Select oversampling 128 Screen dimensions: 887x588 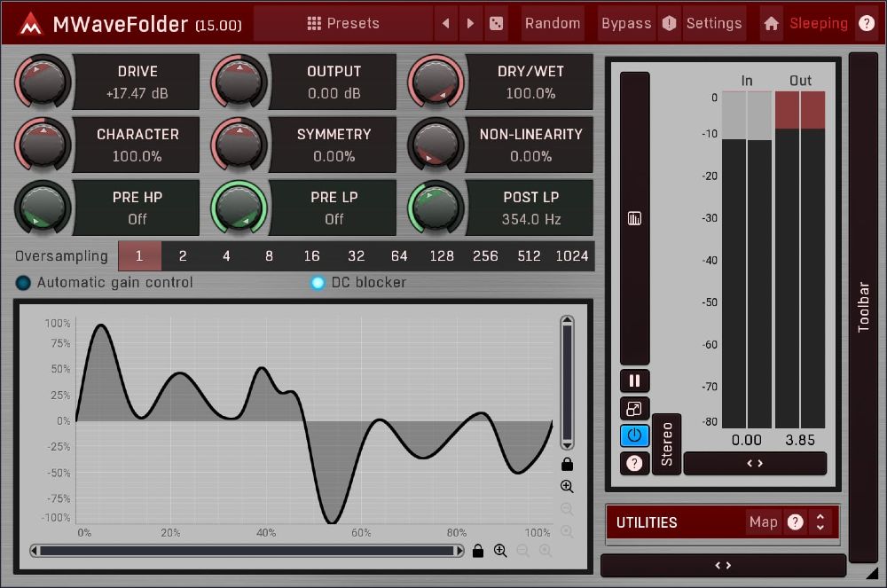coord(442,256)
